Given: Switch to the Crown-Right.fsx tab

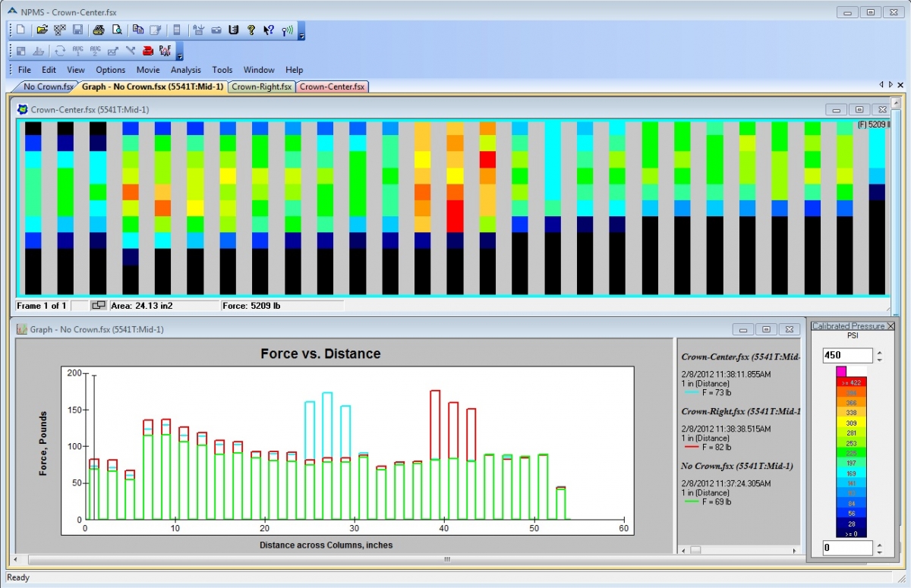Looking at the screenshot, I should 261,86.
